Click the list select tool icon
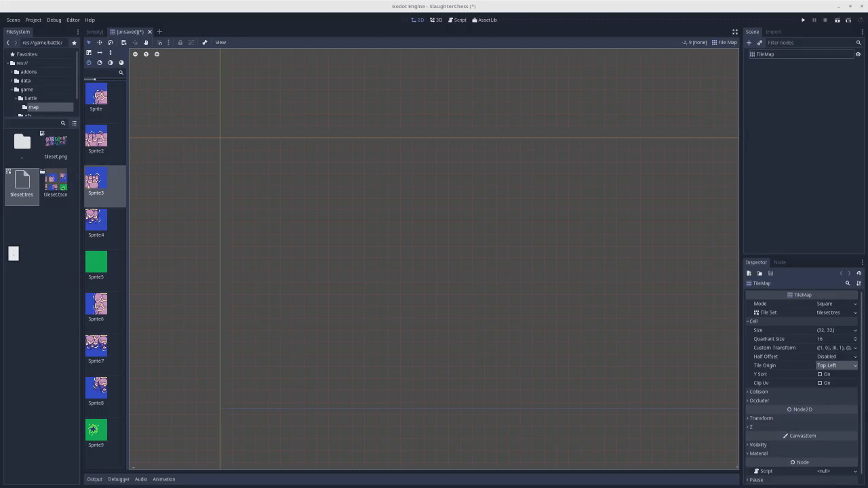 tap(123, 42)
